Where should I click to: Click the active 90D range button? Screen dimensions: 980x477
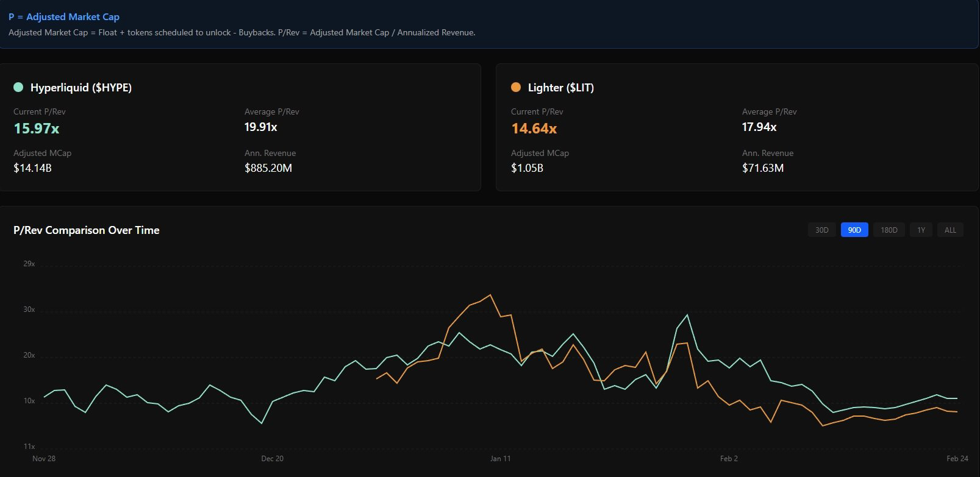(854, 230)
